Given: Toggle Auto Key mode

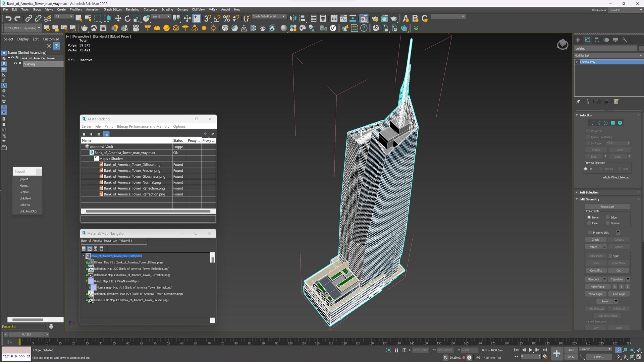Looking at the screenshot, I should [x=571, y=350].
